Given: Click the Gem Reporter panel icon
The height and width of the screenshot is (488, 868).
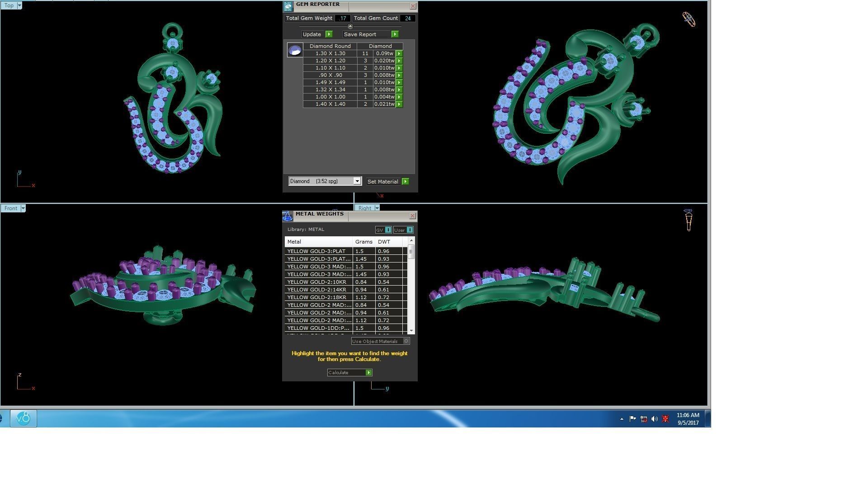Looking at the screenshot, I should click(288, 6).
